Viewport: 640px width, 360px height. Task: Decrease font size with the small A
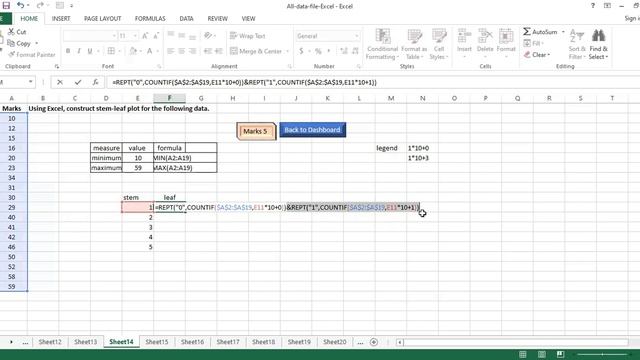click(156, 36)
